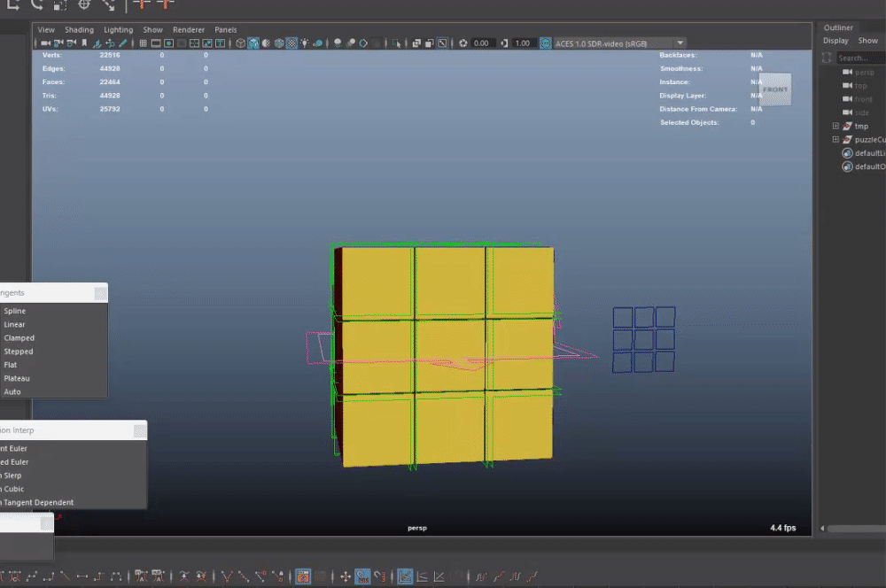
Task: Expand the tmp node in Outliner
Action: [x=835, y=127]
